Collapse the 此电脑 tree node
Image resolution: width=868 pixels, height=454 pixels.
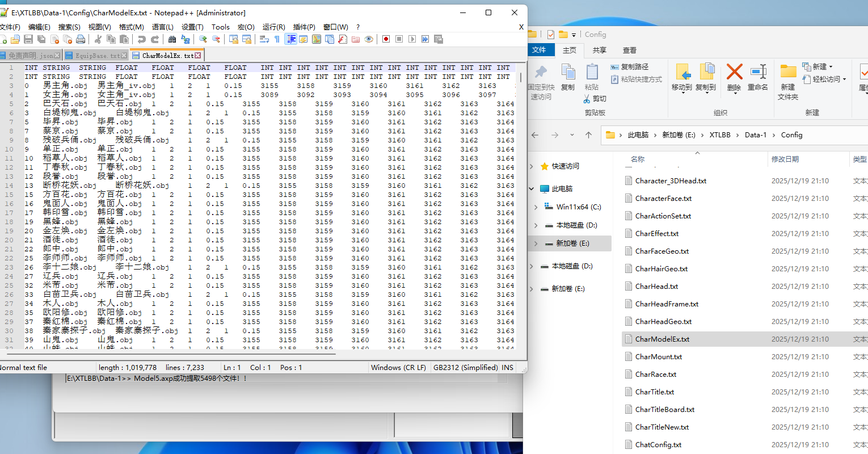(x=532, y=189)
